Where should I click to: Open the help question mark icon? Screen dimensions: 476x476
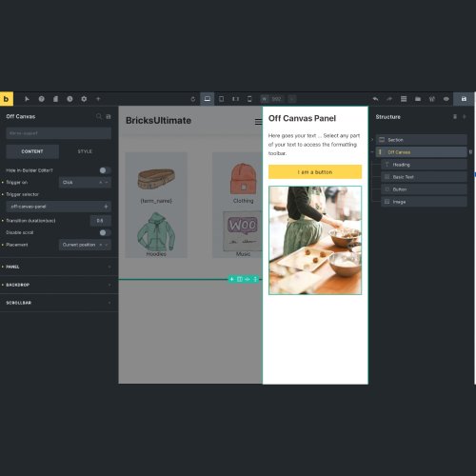coord(42,99)
